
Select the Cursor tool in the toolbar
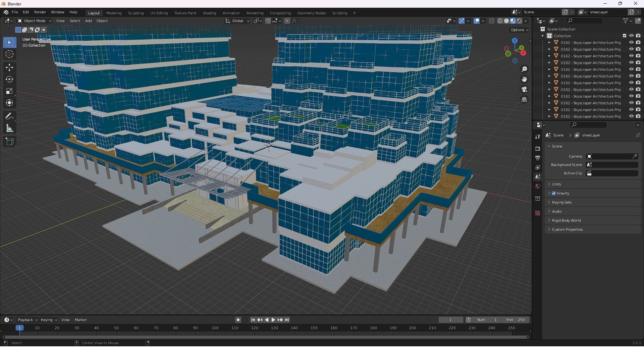pyautogui.click(x=9, y=54)
